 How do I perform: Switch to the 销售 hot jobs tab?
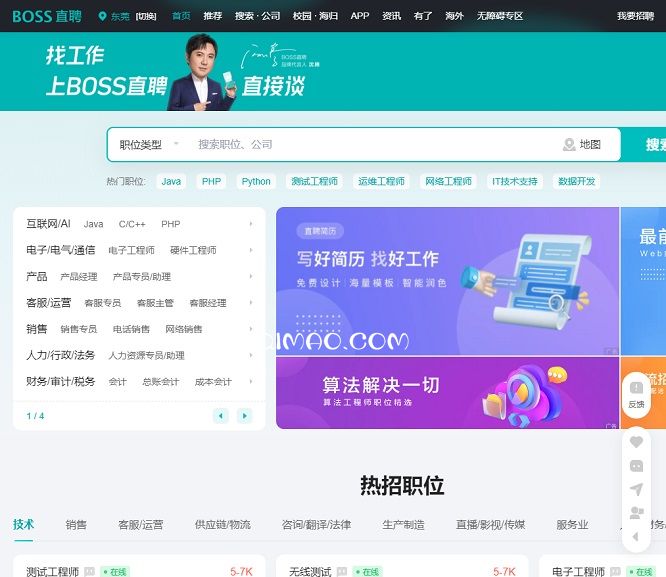pyautogui.click(x=76, y=525)
